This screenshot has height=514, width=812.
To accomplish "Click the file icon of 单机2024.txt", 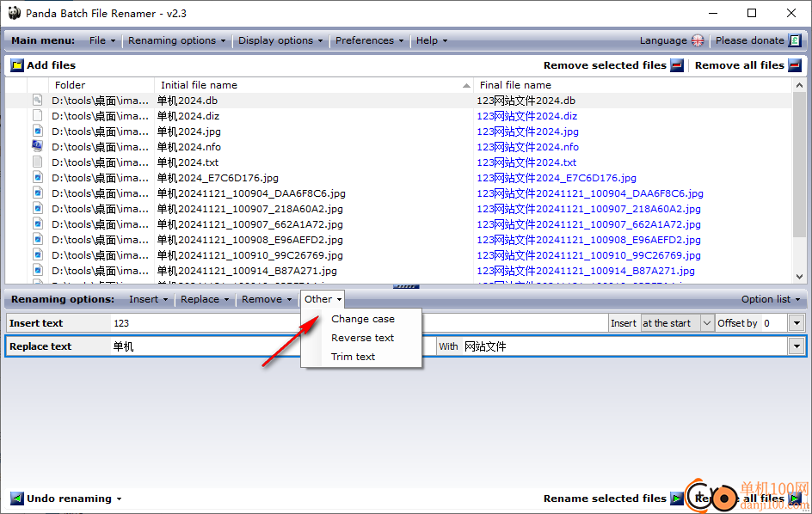I will click(37, 162).
